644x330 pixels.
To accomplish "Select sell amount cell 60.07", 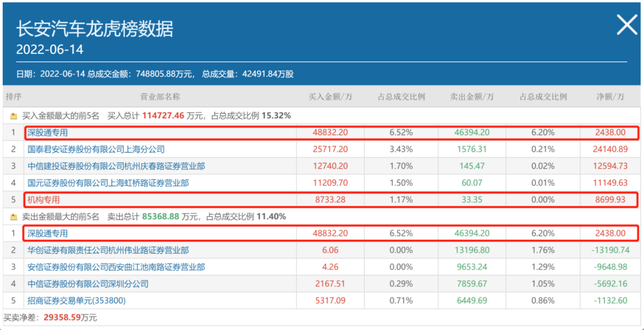I will pyautogui.click(x=472, y=183).
